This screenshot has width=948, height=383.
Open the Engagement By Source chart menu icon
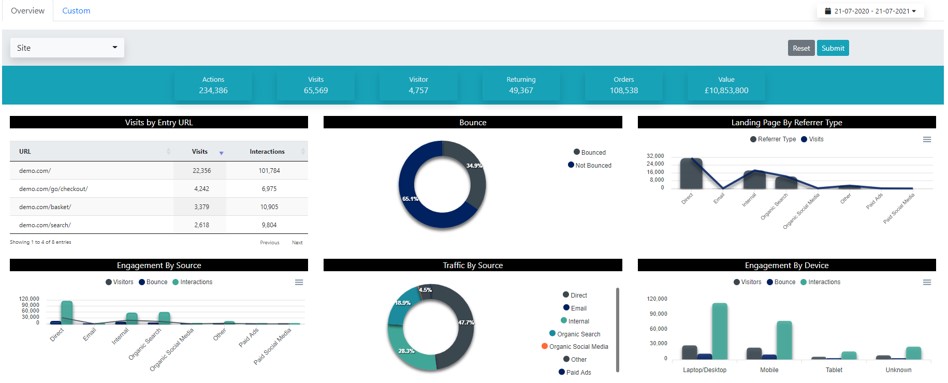point(299,282)
